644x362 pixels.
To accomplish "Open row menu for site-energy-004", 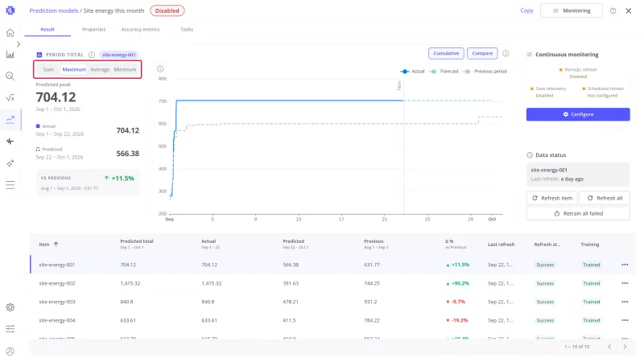I will [x=625, y=320].
